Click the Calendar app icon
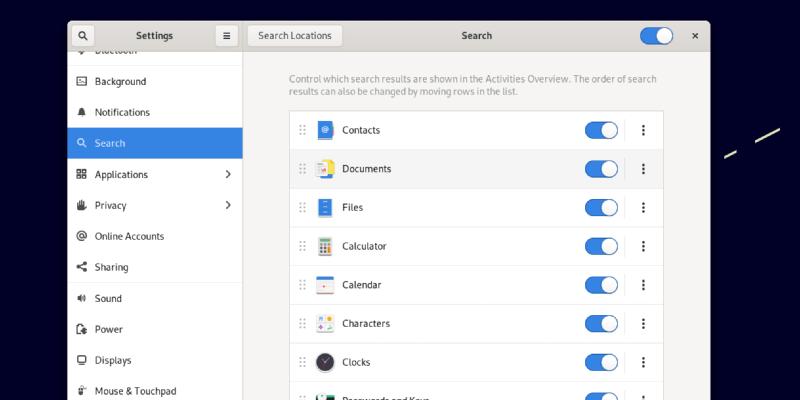Viewport: 800px width, 400px height. pos(324,285)
